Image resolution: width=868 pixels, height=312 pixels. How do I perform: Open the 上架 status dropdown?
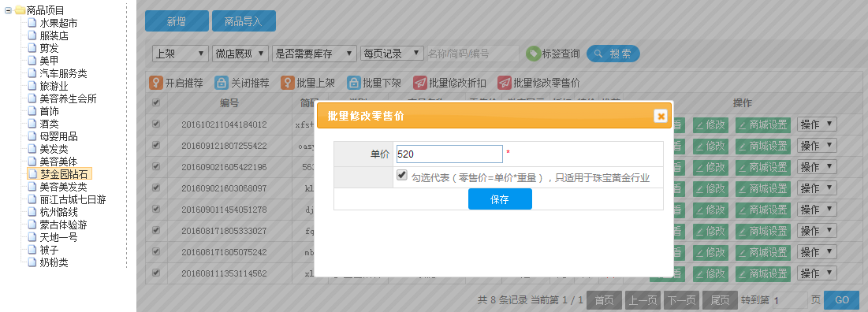[x=181, y=53]
